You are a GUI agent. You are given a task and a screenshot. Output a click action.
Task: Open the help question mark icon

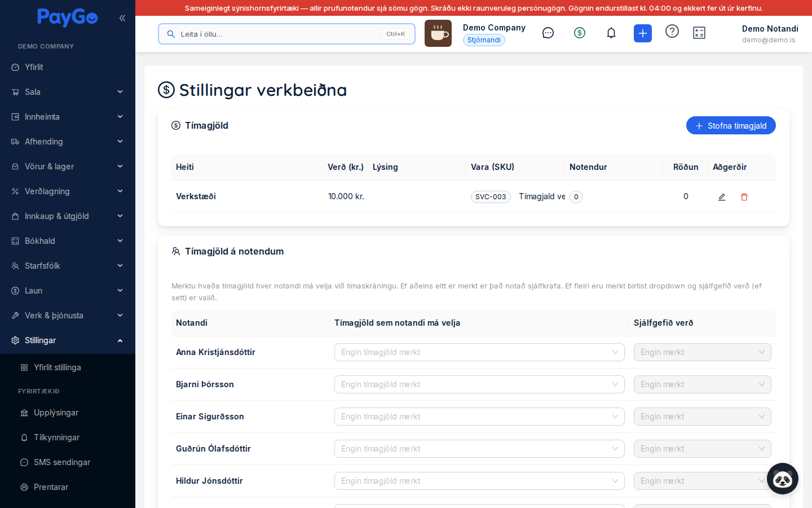tap(672, 31)
